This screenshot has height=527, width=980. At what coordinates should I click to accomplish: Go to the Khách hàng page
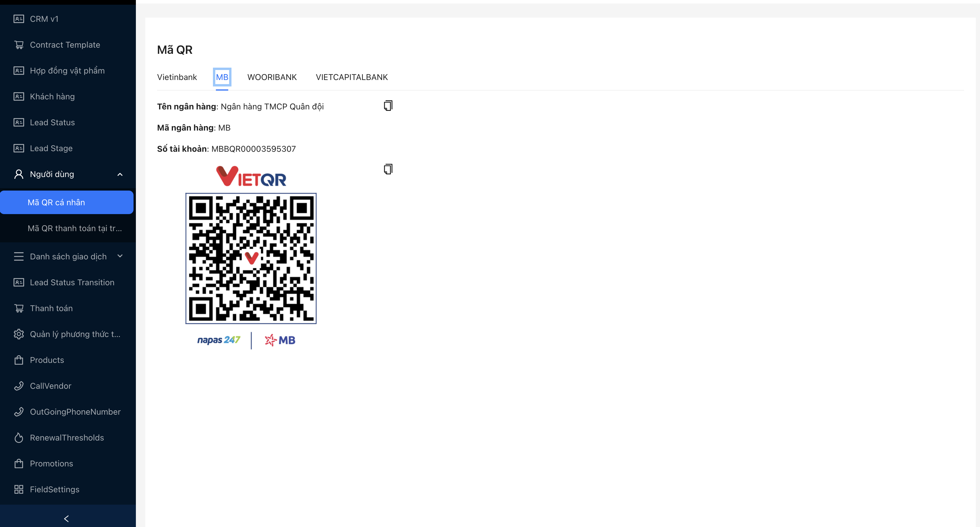[52, 97]
